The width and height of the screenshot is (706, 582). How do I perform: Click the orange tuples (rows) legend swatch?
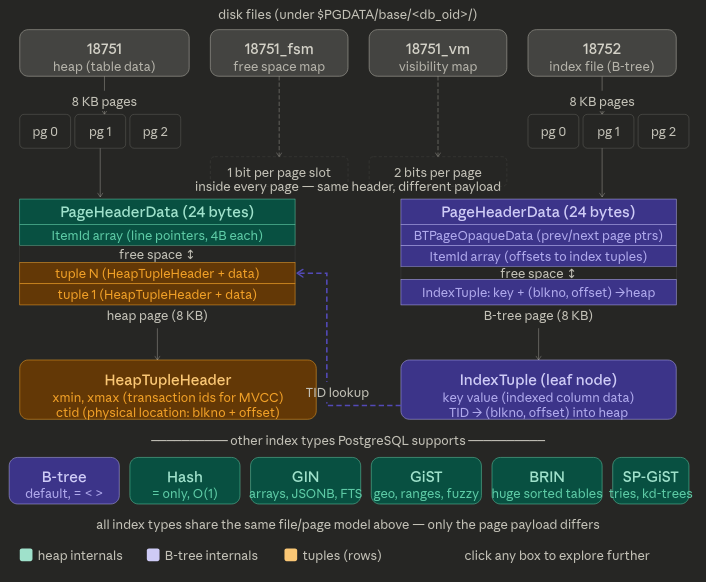pyautogui.click(x=291, y=555)
